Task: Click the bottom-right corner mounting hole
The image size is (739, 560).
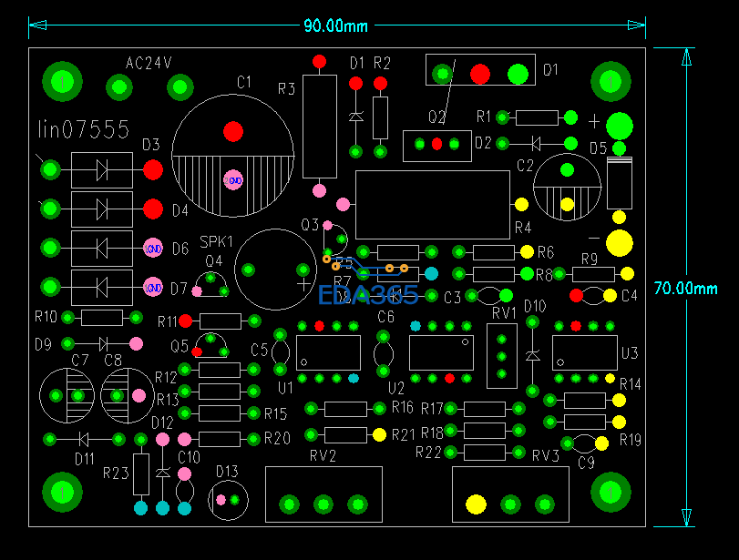Action: (611, 493)
